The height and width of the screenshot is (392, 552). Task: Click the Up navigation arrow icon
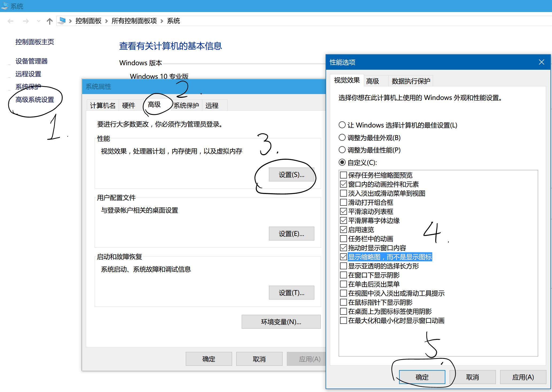coord(49,21)
